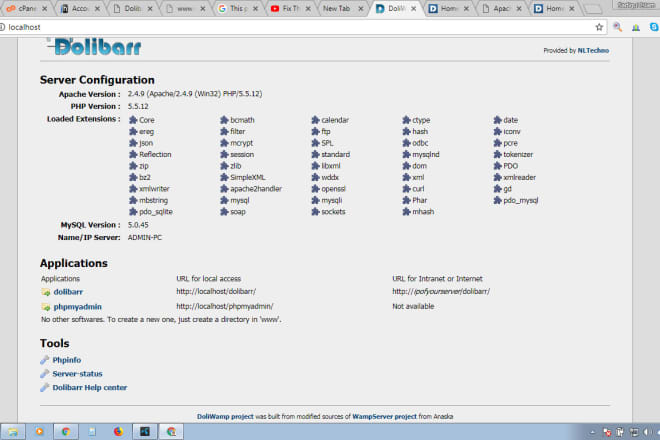This screenshot has width=660, height=440.
Task: Open File Explorer from the taskbar
Action: tap(13, 432)
